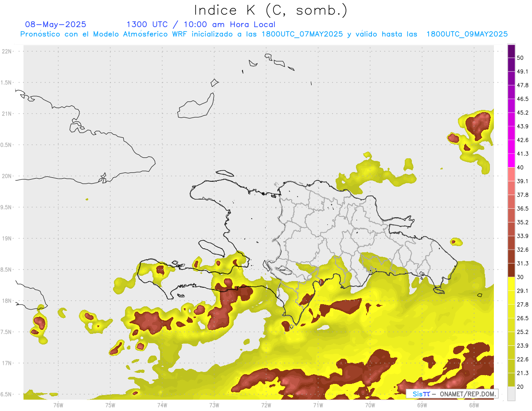Click the 20N latitude label
Viewport: 532px width, 411px height.
point(7,176)
